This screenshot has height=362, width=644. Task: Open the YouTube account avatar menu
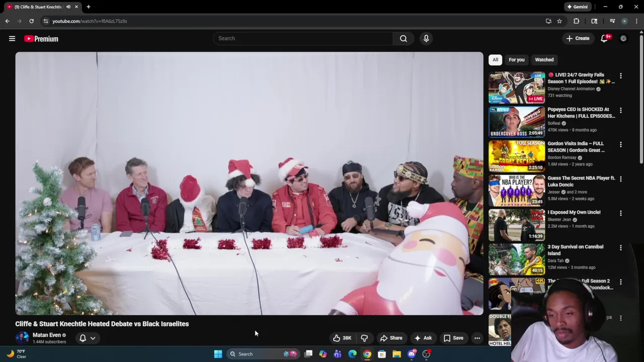click(x=623, y=39)
